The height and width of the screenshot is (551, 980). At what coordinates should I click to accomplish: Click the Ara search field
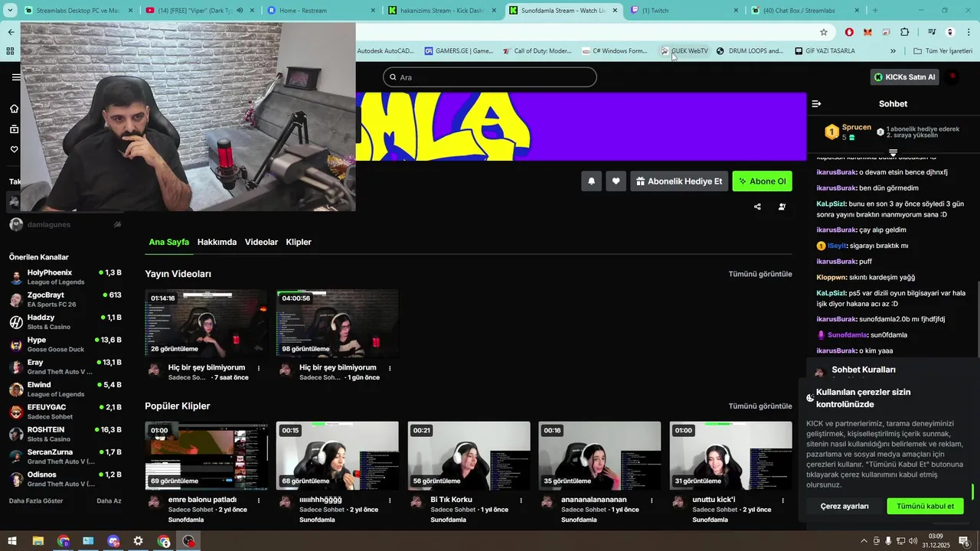pyautogui.click(x=490, y=77)
